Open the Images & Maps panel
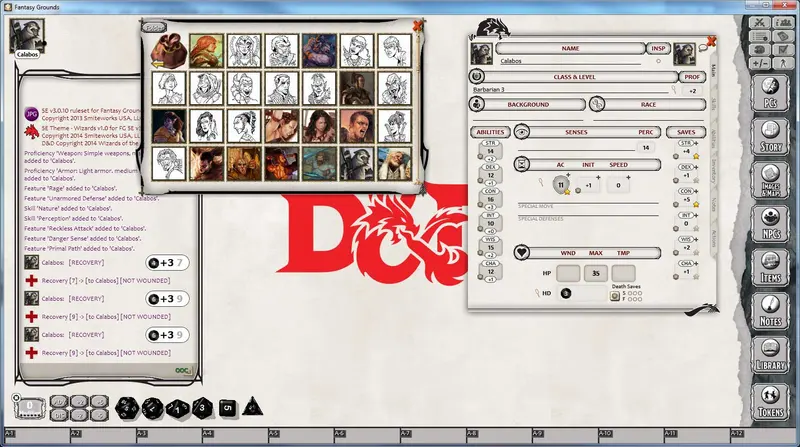This screenshot has width=800, height=447. [770, 181]
